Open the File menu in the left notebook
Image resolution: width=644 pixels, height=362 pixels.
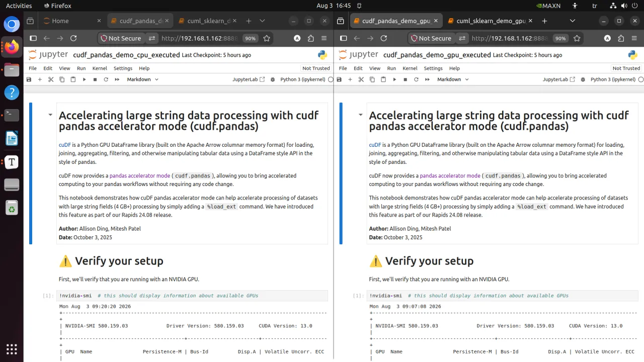[x=33, y=68]
